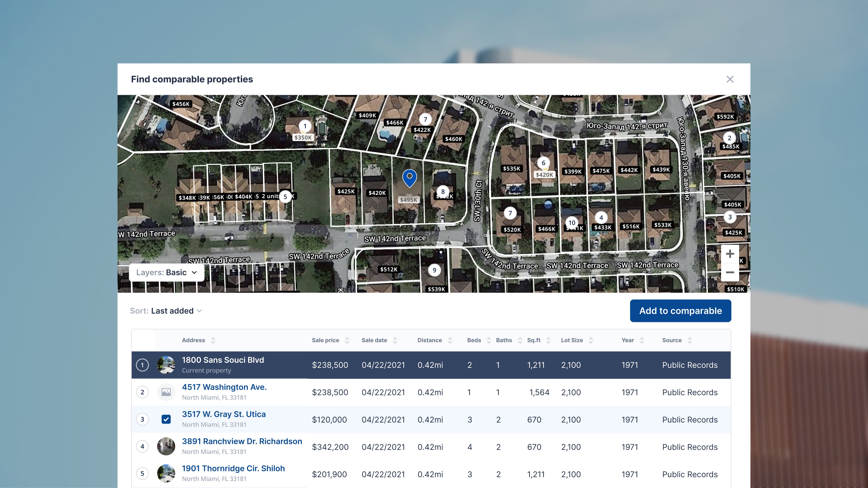The width and height of the screenshot is (868, 488).
Task: Uncheck the 3517 W. Gray St. checkbox
Action: click(166, 419)
